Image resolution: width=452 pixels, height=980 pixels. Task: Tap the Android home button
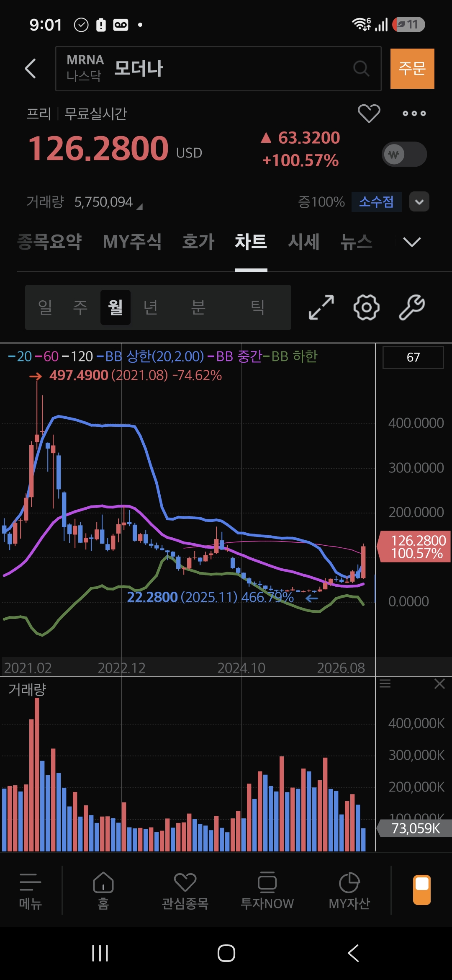[x=226, y=953]
